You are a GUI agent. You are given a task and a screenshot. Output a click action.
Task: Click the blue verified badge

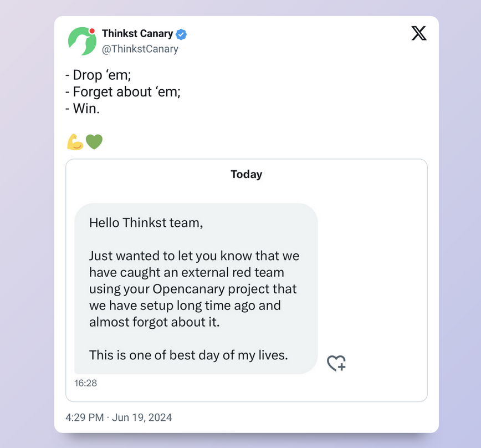coord(181,34)
